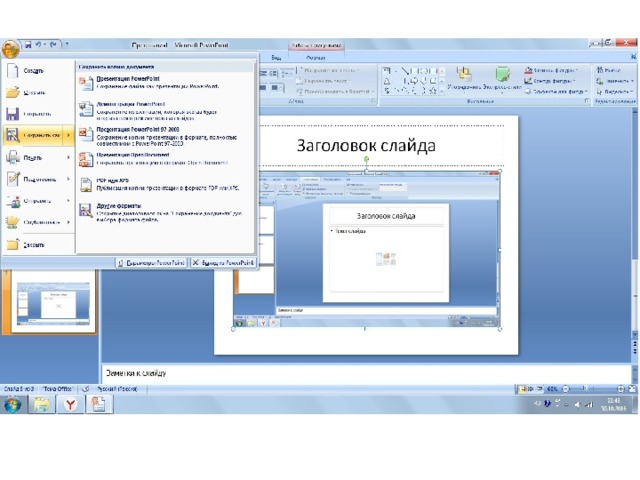Open the Параметры PowerPoint button
The image size is (640, 480).
click(151, 263)
